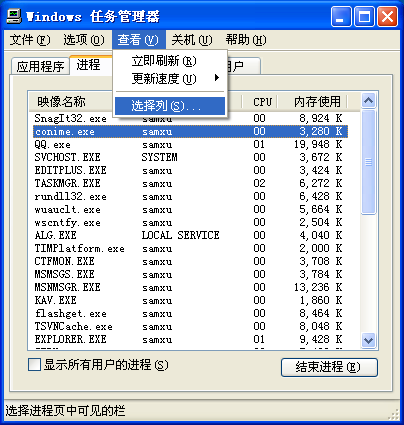
Task: Maximize the Task Manager window
Action: [x=364, y=17]
